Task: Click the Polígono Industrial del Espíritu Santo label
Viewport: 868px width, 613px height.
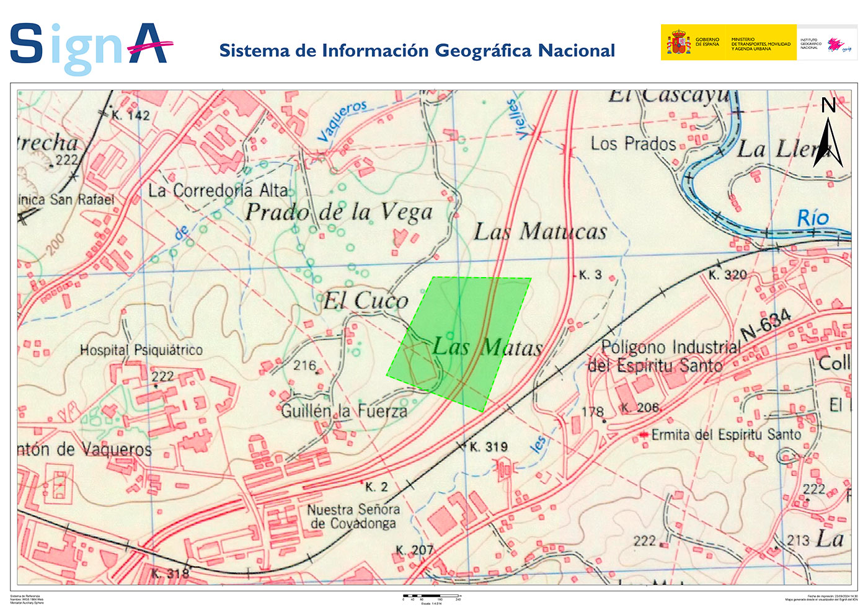Action: click(663, 356)
